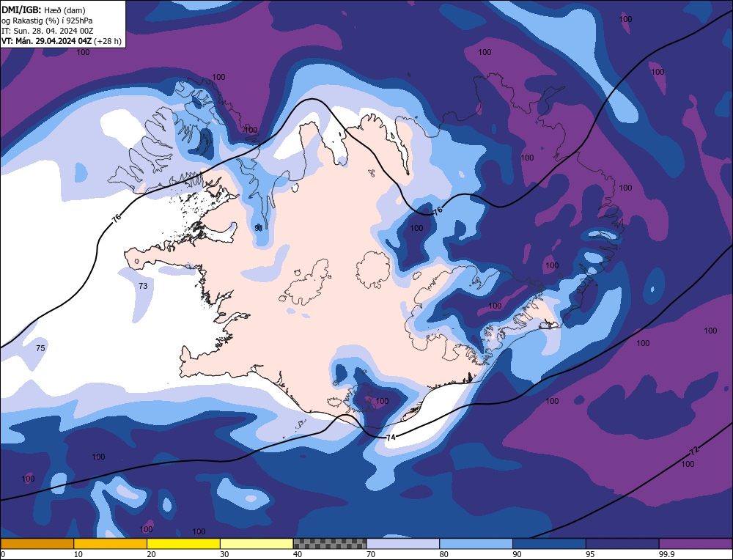Click the 'og Rakastig (%) í 925hPa' line
733x560 pixels.
tap(47, 21)
